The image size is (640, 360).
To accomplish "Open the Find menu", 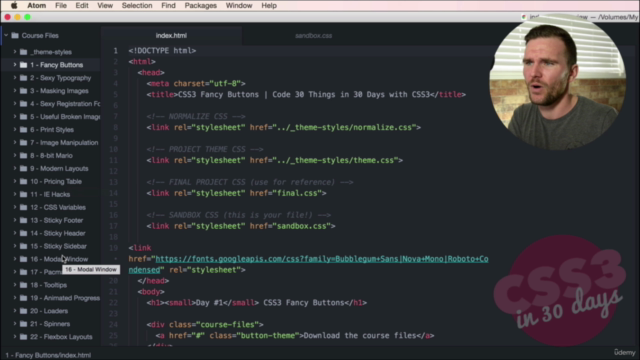I will click(x=168, y=6).
